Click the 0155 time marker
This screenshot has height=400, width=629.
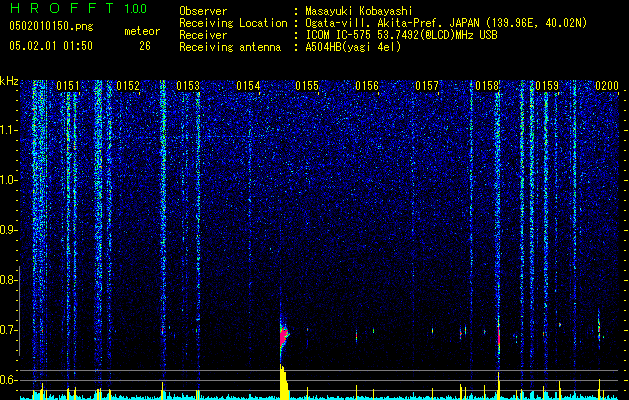(307, 86)
